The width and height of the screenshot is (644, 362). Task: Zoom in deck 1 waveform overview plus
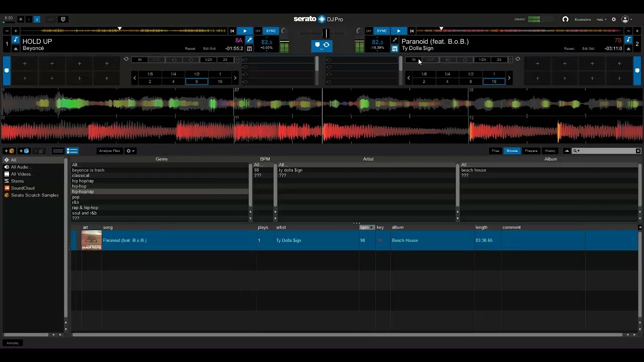point(15,31)
